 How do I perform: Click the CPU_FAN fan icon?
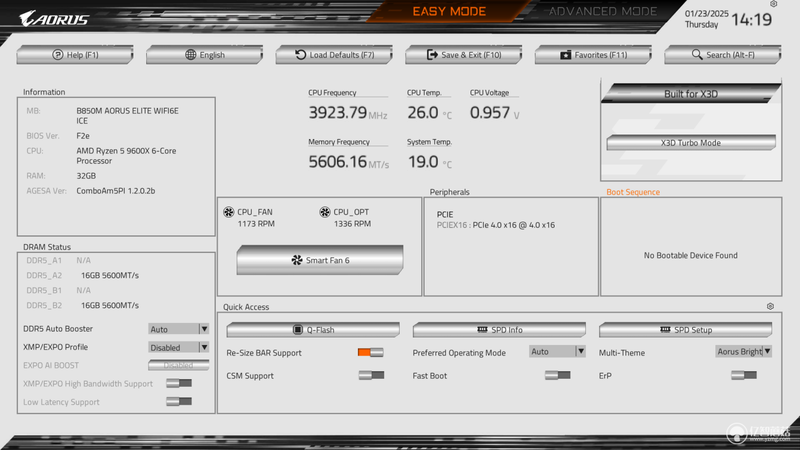(x=229, y=212)
